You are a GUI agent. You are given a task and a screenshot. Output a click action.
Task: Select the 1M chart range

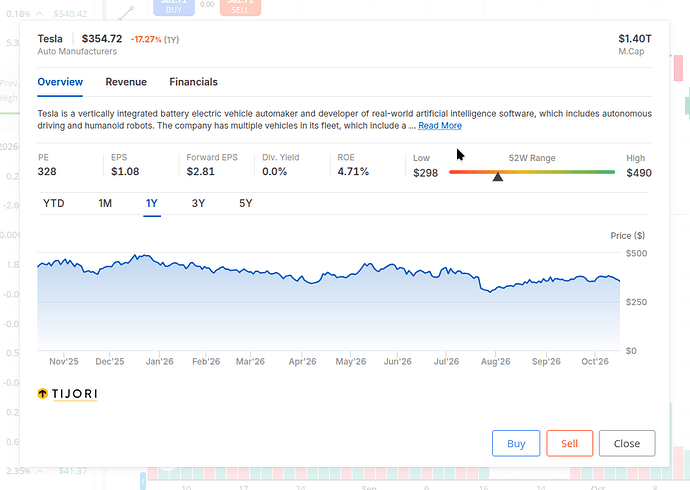(105, 203)
